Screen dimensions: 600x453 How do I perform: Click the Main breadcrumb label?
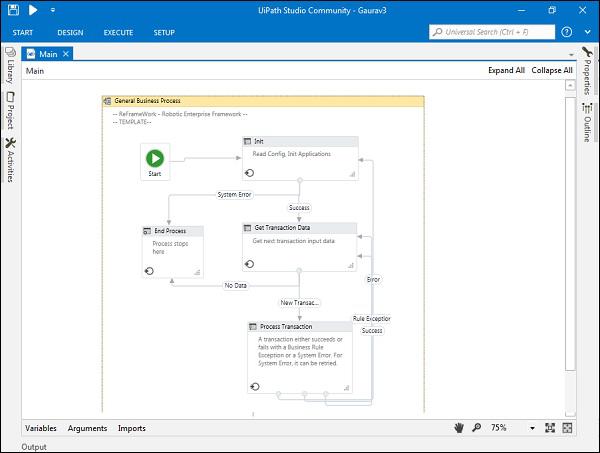point(35,71)
